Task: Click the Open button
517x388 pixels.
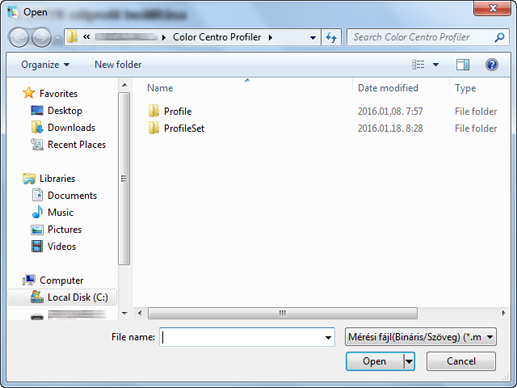Action: [x=374, y=361]
